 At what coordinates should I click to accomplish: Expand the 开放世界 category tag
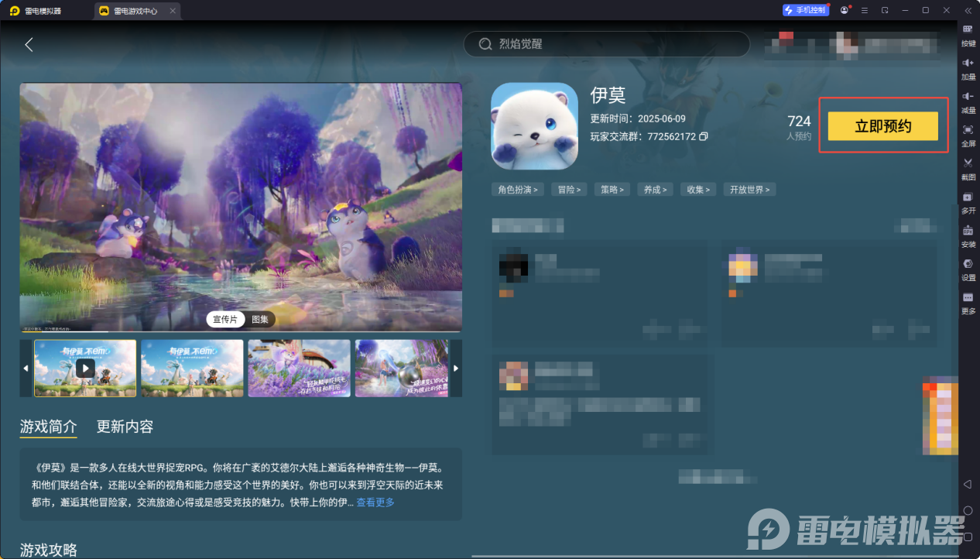coord(749,189)
